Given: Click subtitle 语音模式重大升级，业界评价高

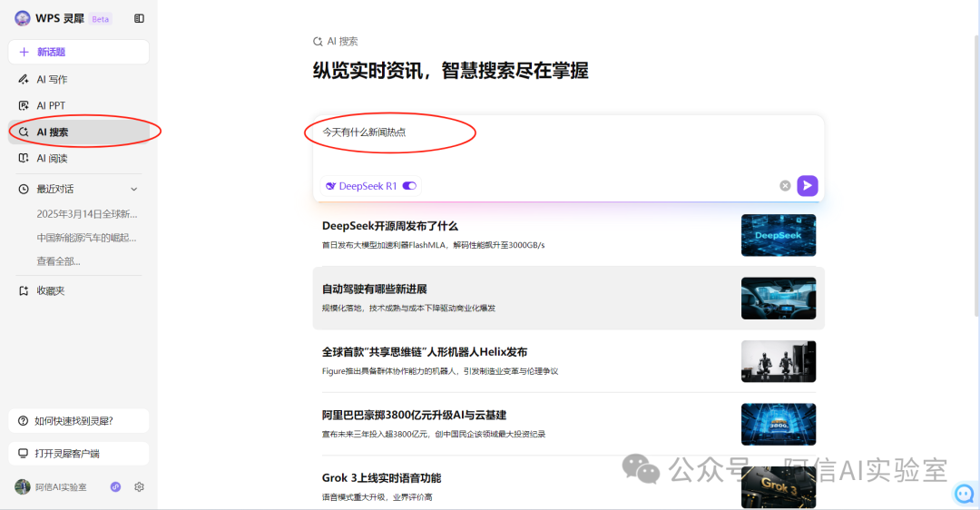Looking at the screenshot, I should pyautogui.click(x=377, y=497).
